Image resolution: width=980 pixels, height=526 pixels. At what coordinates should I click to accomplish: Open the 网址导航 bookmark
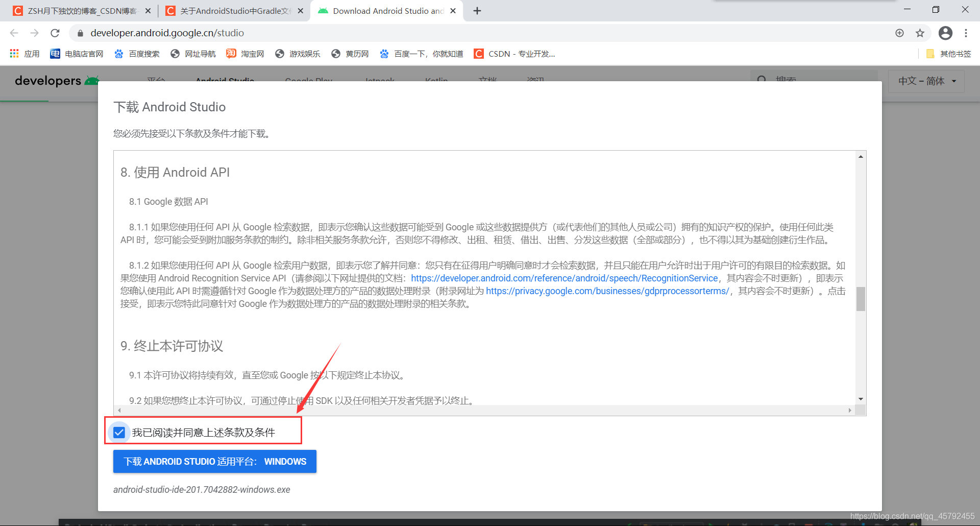click(193, 54)
